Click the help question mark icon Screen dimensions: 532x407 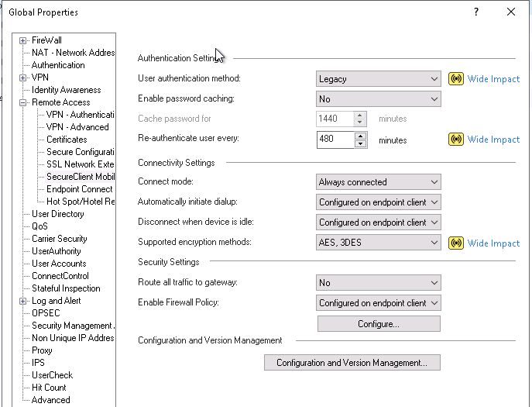[x=476, y=12]
